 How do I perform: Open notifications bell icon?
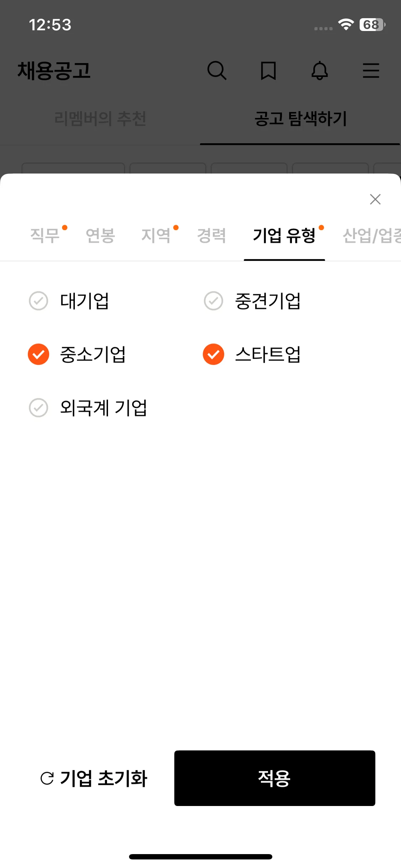[x=319, y=70]
